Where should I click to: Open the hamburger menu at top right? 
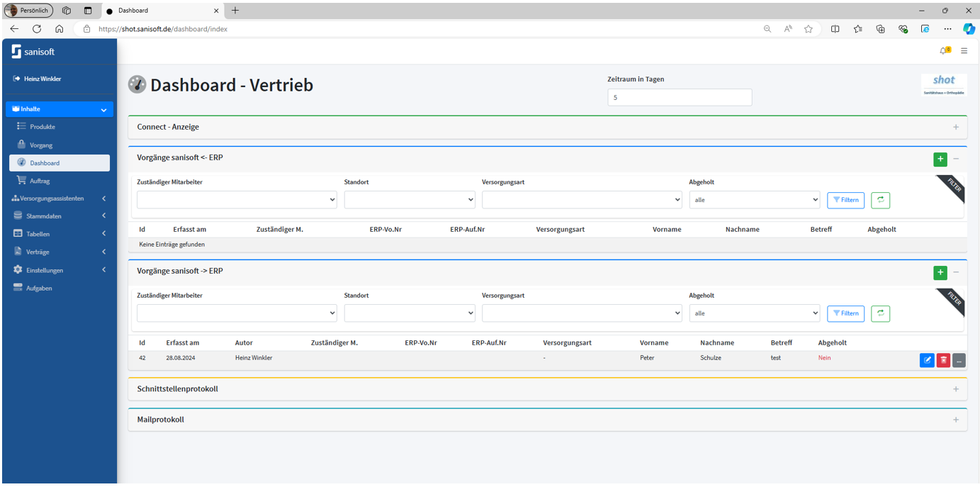pos(964,51)
